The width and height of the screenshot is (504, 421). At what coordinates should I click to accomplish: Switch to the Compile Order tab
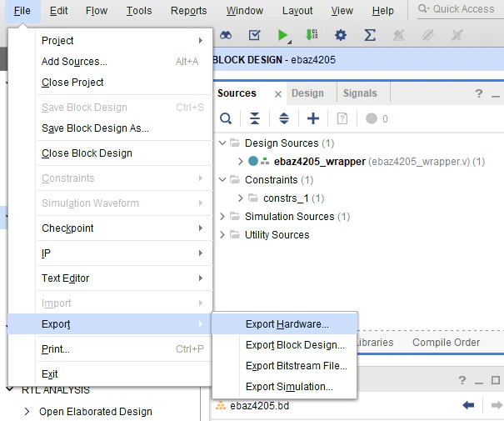coord(447,343)
